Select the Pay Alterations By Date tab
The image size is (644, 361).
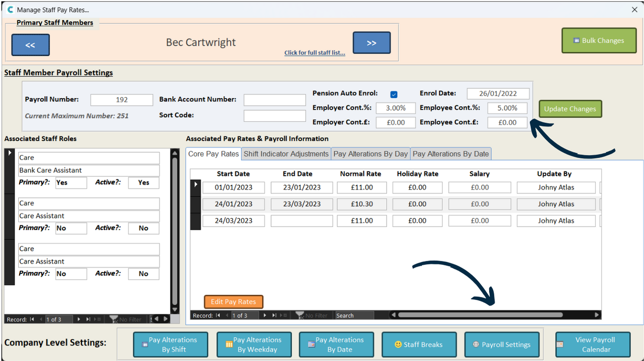pyautogui.click(x=451, y=154)
